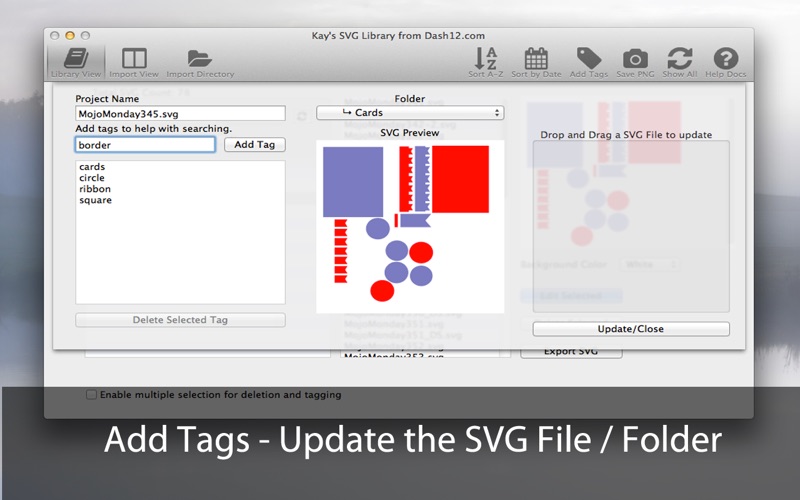Image resolution: width=800 pixels, height=500 pixels.
Task: Select the square tag
Action: 95,200
